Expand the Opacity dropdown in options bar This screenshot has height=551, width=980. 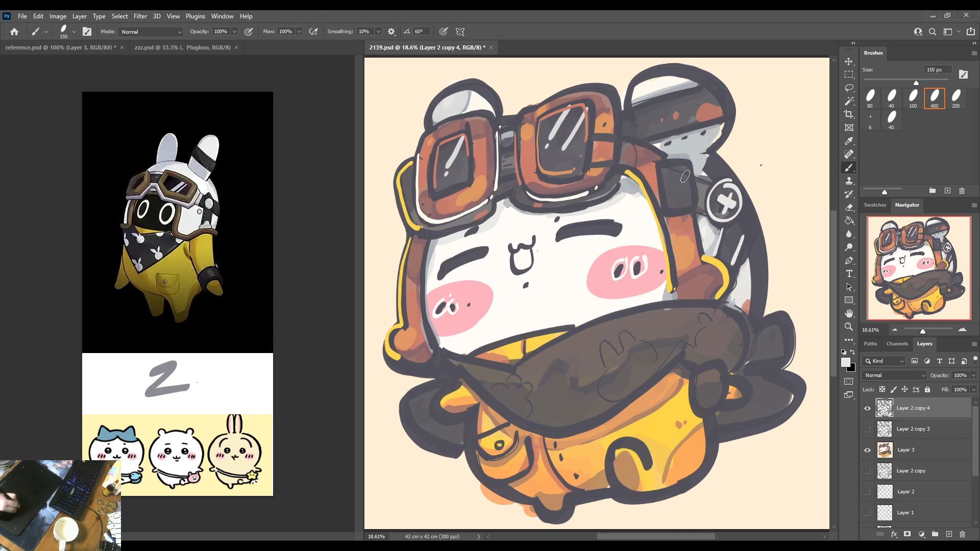(235, 32)
